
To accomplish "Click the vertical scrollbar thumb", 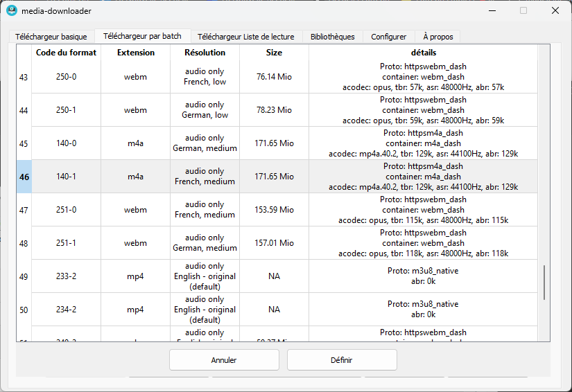I will click(544, 282).
